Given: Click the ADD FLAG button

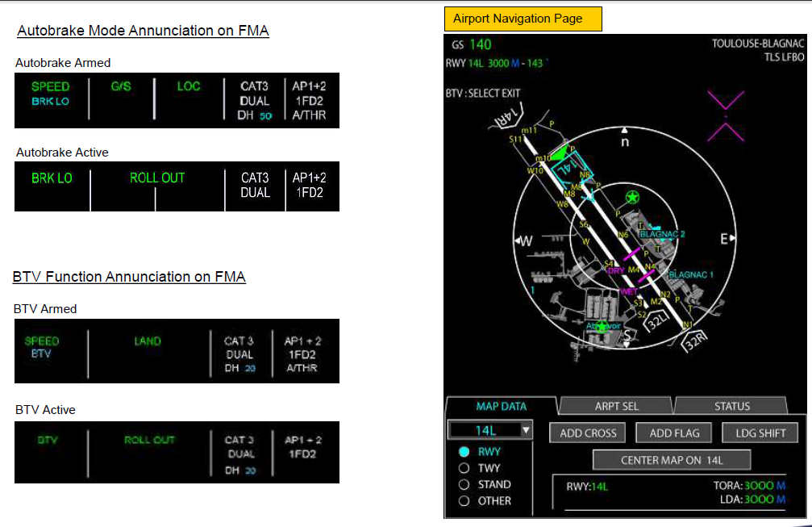Looking at the screenshot, I should [x=674, y=433].
